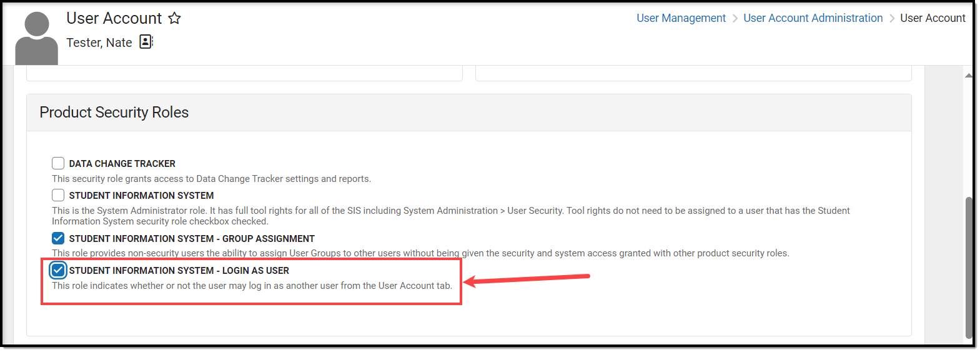980x352 pixels.
Task: Click the 'GROUP ASSIGNMENT' role label text
Action: click(192, 239)
